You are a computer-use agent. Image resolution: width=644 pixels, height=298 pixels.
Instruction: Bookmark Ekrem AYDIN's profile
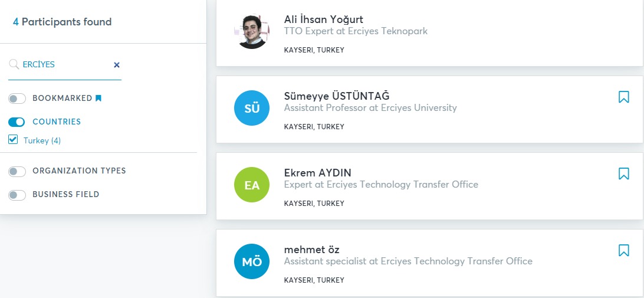pos(623,173)
